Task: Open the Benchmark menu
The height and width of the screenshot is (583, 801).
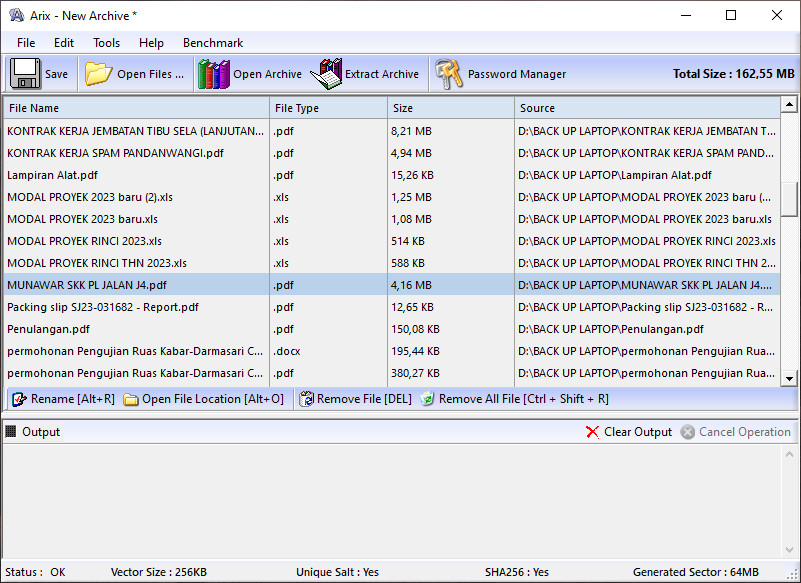Action: coord(213,43)
